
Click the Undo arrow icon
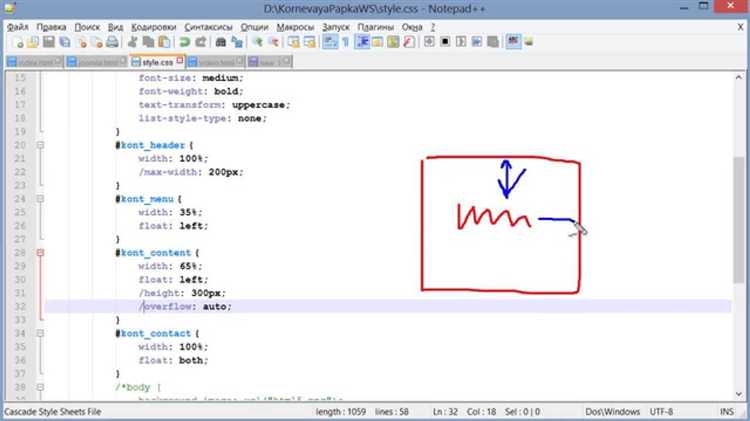pyautogui.click(x=185, y=42)
